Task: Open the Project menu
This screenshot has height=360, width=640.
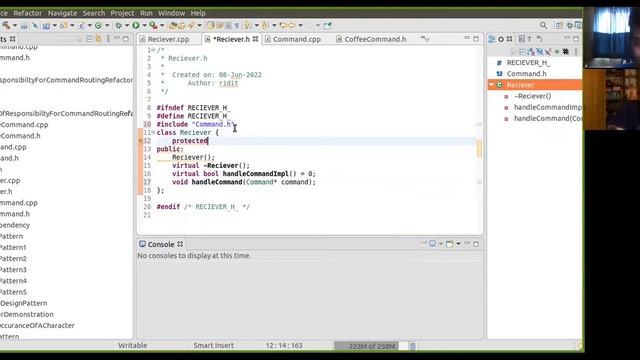Action: tap(122, 13)
